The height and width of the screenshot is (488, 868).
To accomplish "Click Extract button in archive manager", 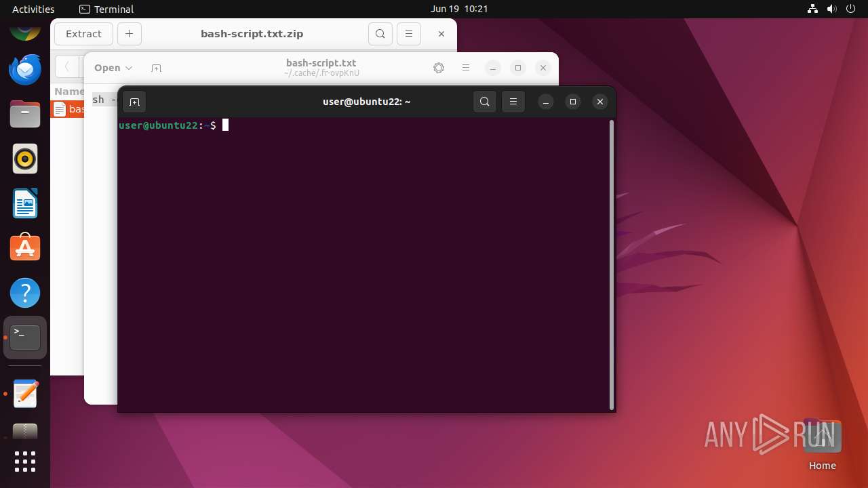I will [x=83, y=34].
